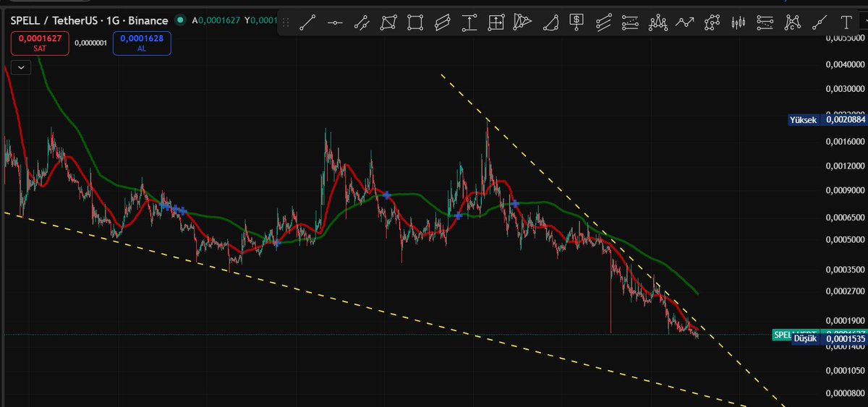Click the green market status dot
This screenshot has width=868, height=407.
click(179, 21)
